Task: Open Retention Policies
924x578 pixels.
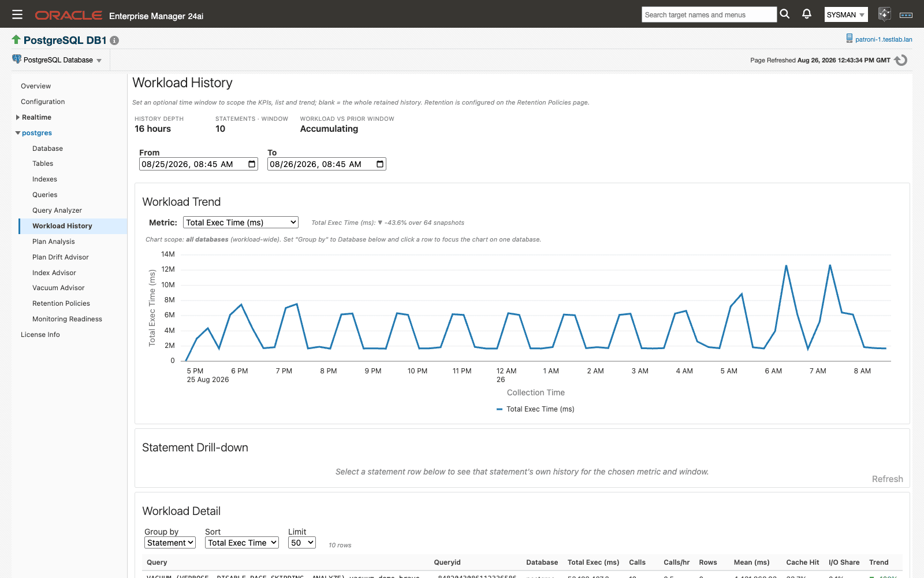Action: coord(61,303)
